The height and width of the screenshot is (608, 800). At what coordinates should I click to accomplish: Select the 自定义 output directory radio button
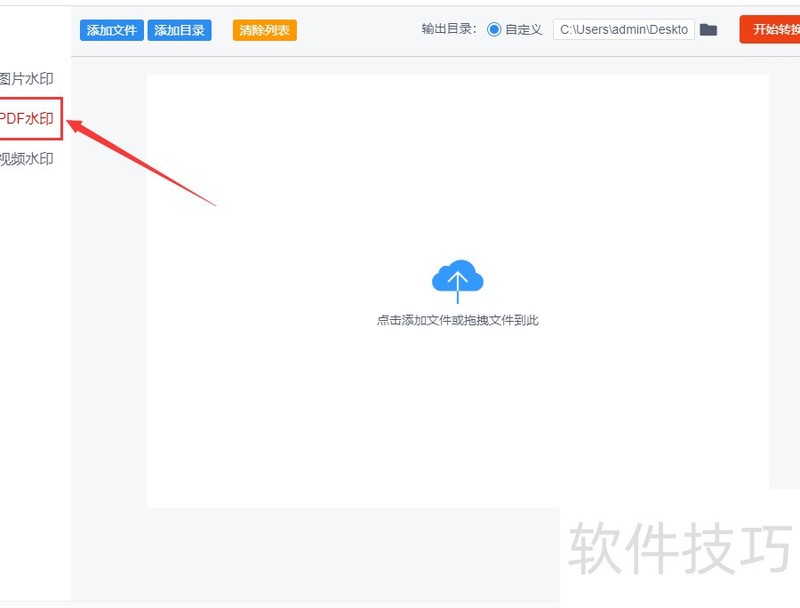tap(493, 29)
